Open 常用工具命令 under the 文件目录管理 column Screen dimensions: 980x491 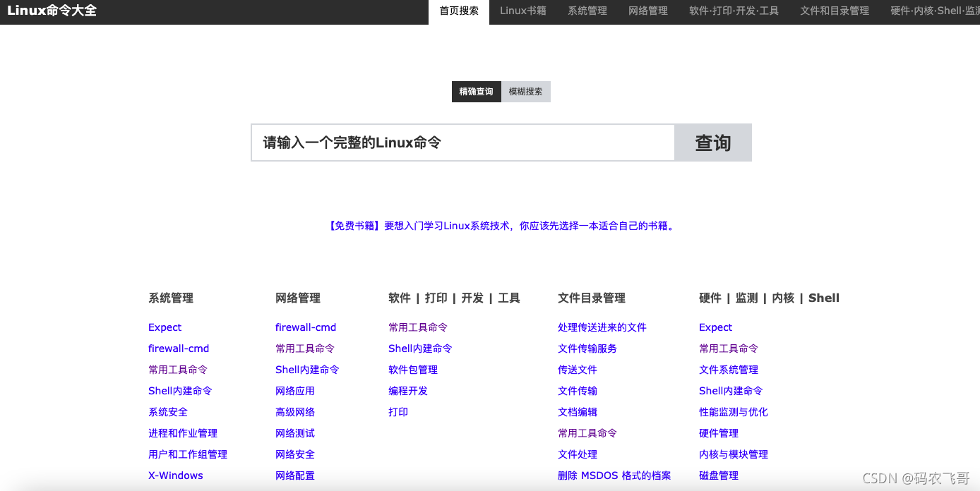coord(587,433)
